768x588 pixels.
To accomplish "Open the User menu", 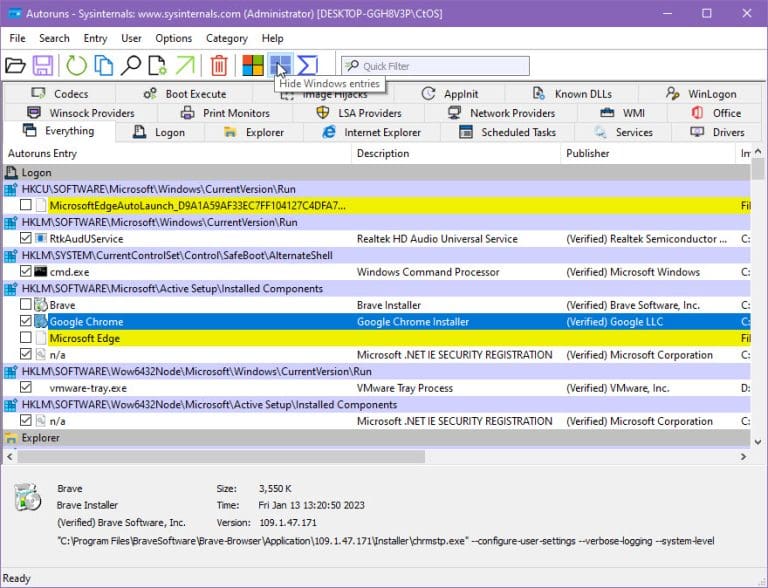I will (x=131, y=38).
